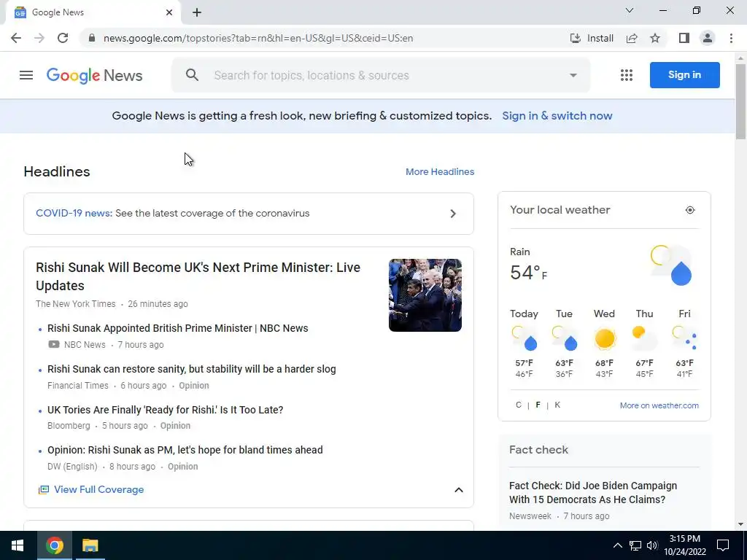Image resolution: width=747 pixels, height=560 pixels.
Task: Click the Google News logo
Action: pyautogui.click(x=94, y=75)
